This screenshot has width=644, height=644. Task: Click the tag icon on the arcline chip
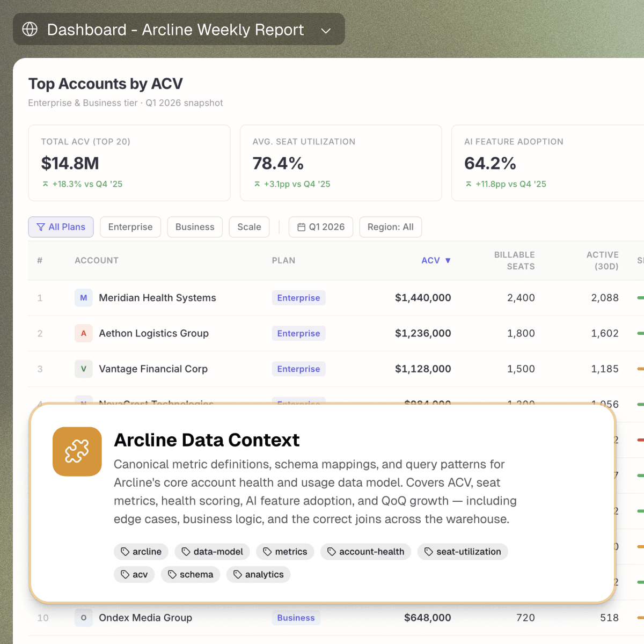(125, 552)
